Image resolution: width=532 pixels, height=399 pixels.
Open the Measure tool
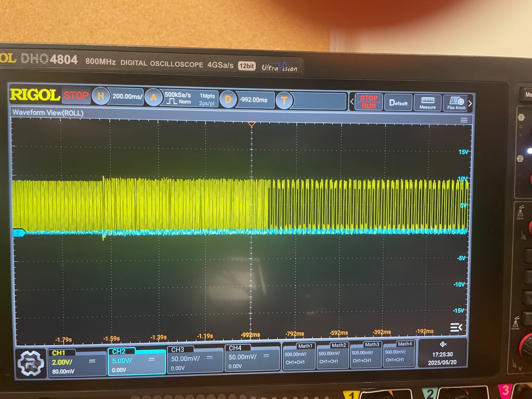click(427, 103)
